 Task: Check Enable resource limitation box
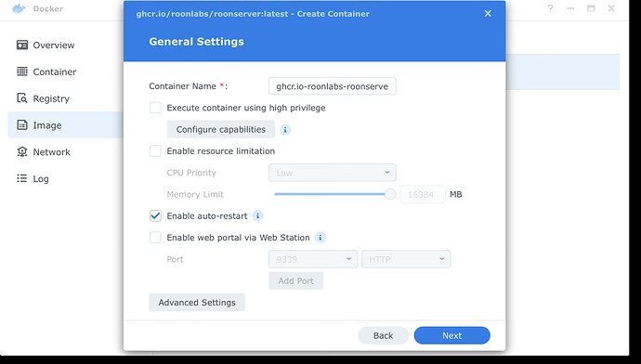[155, 151]
